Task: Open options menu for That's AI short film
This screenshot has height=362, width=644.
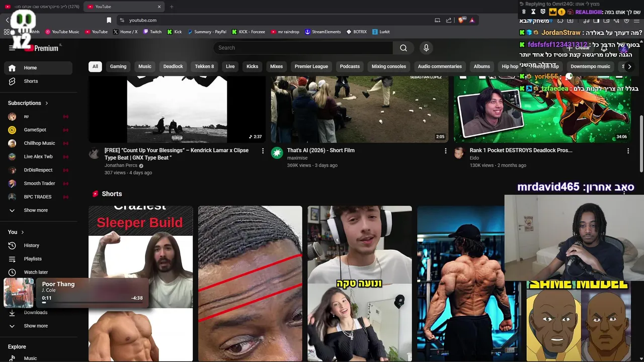Action: pos(445,150)
